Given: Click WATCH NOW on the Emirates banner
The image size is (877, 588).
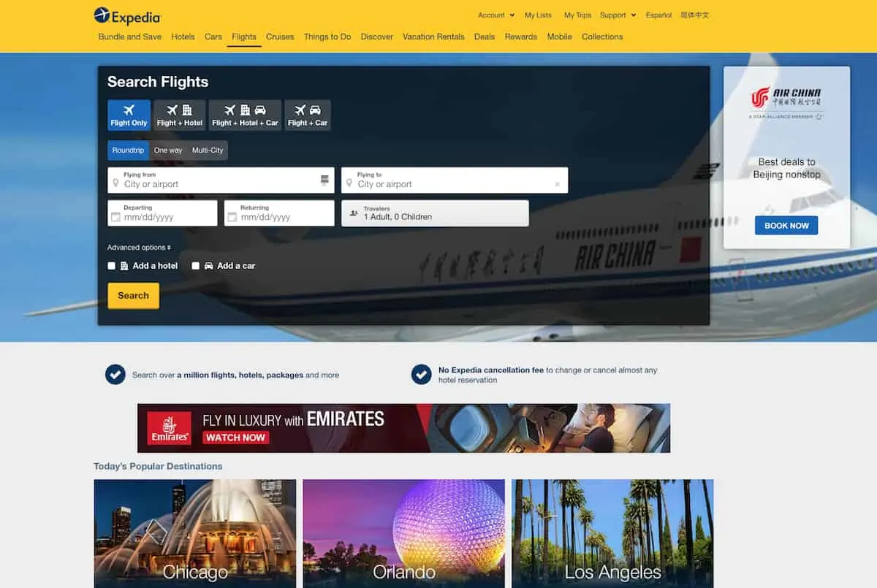Looking at the screenshot, I should tap(235, 438).
